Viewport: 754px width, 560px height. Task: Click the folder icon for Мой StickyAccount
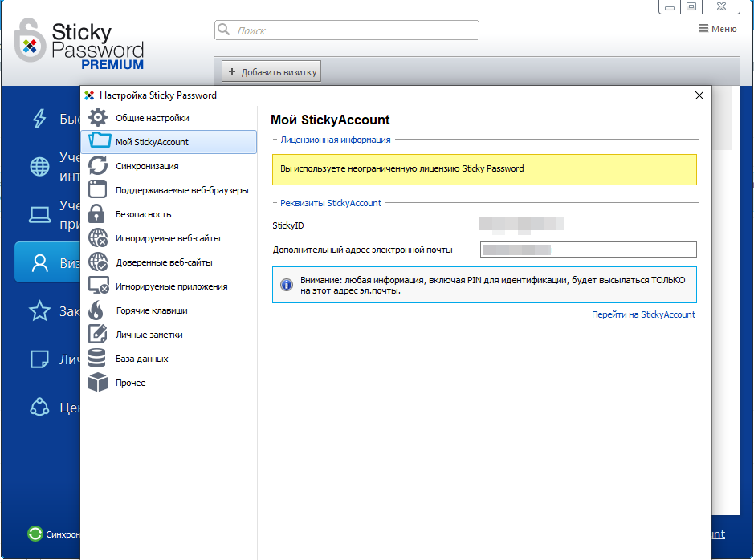click(100, 140)
